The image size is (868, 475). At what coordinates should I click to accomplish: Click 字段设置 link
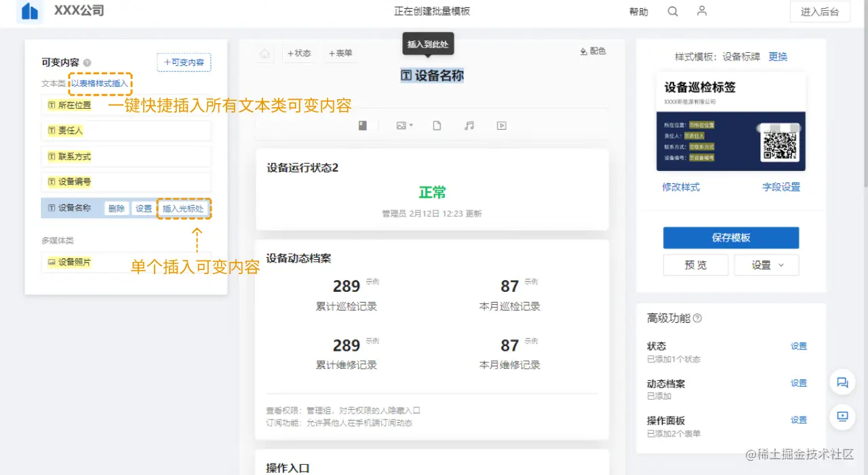click(x=781, y=187)
